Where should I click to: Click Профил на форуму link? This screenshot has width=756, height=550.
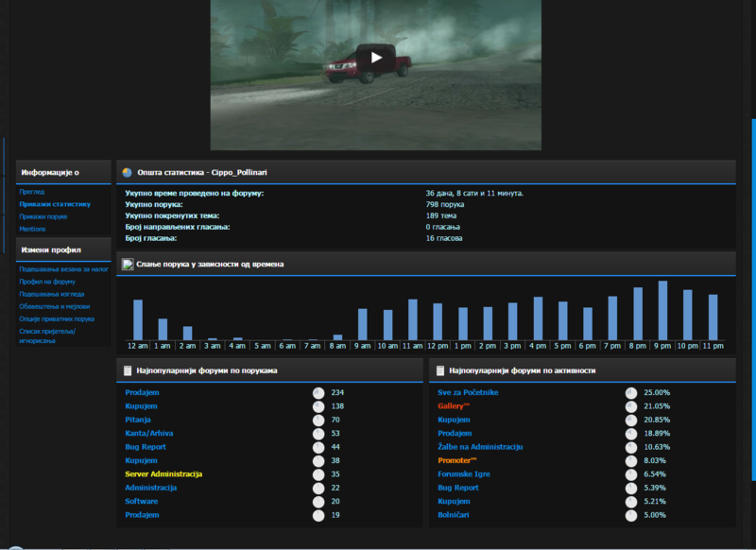(x=47, y=283)
